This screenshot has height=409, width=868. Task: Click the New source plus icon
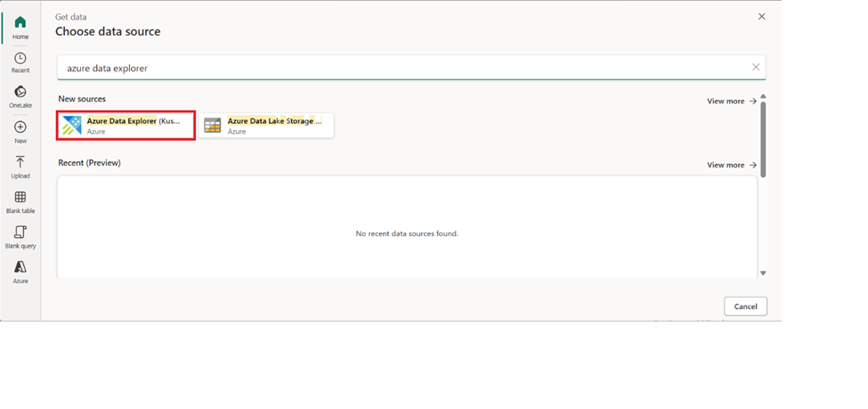click(x=20, y=127)
